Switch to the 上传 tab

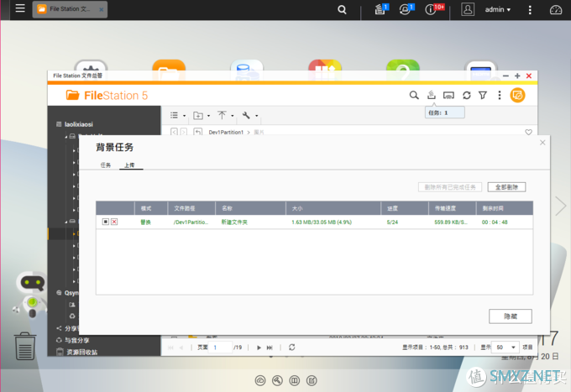tap(129, 165)
